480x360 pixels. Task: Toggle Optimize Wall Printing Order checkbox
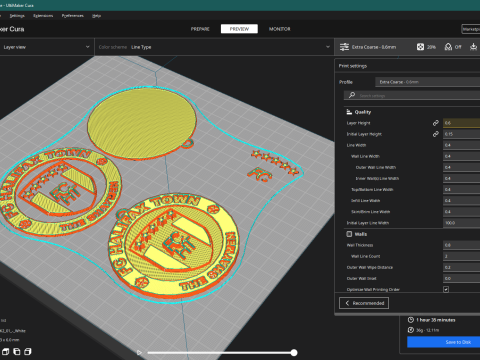coord(446,289)
